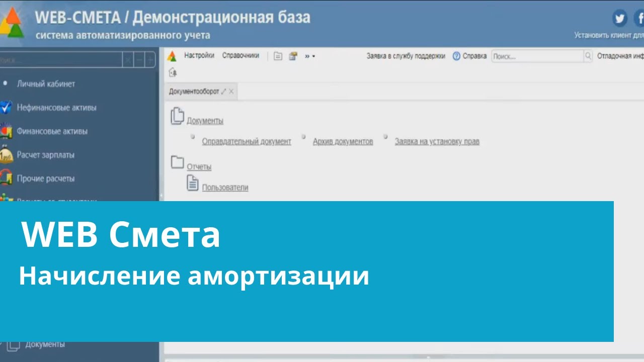Click Заявка в службу поддержки
This screenshot has width=644, height=362.
[406, 56]
